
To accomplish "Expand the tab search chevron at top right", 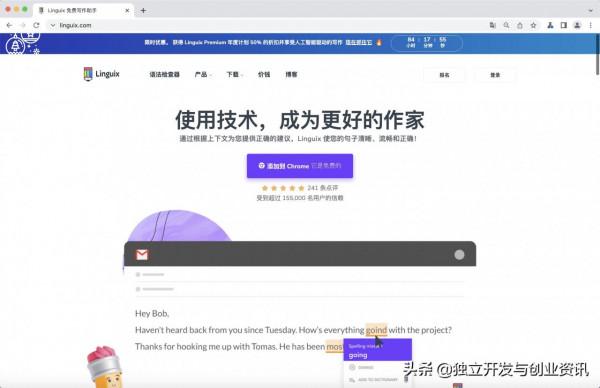I will point(590,10).
